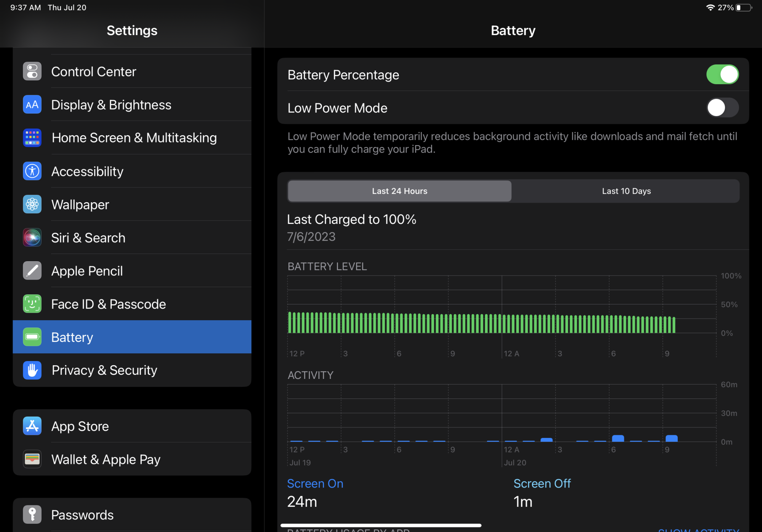Open Siri & Search icon
This screenshot has height=532, width=762.
pyautogui.click(x=32, y=238)
